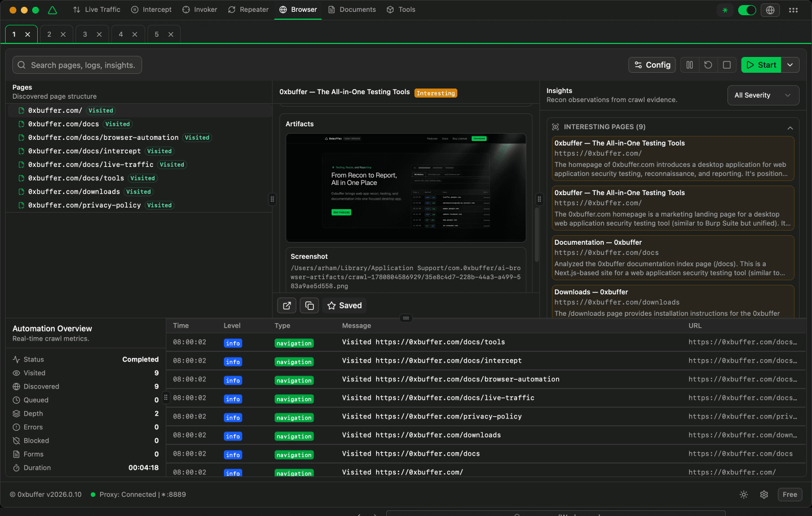812x516 pixels.
Task: Click the stop crawl square icon
Action: point(727,65)
